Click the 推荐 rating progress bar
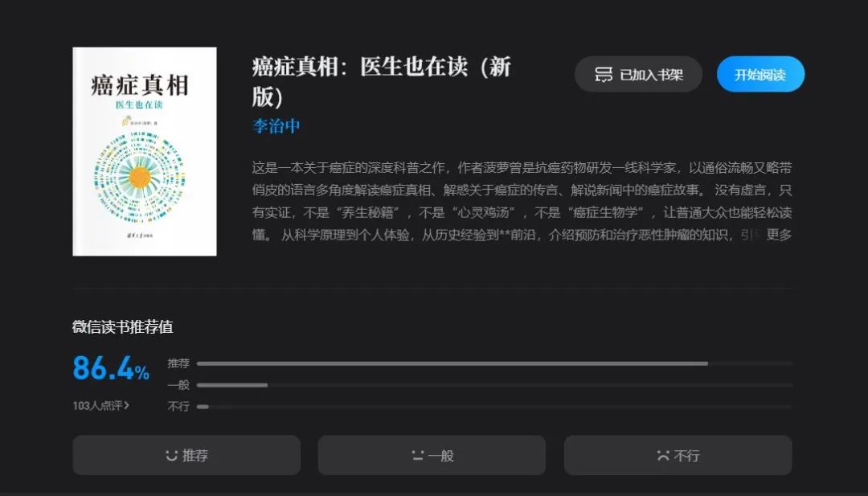868x496 pixels. [x=495, y=363]
